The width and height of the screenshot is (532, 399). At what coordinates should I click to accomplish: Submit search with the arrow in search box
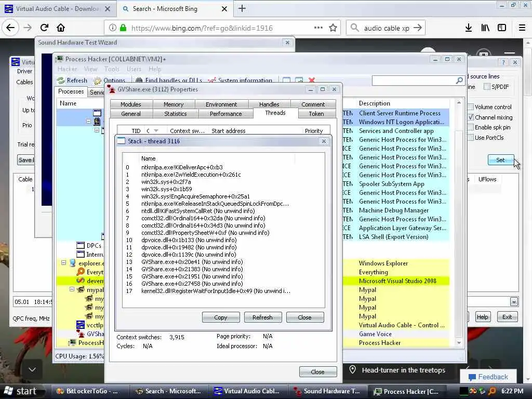tap(418, 28)
